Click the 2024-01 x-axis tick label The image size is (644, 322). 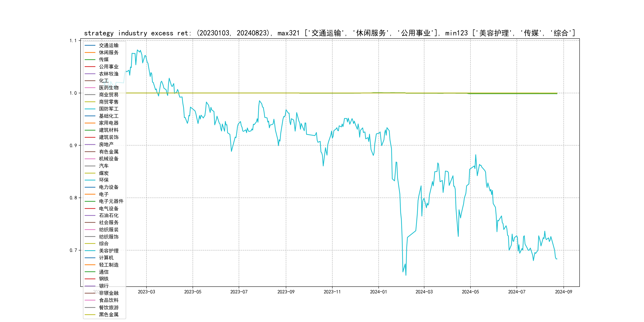click(378, 292)
